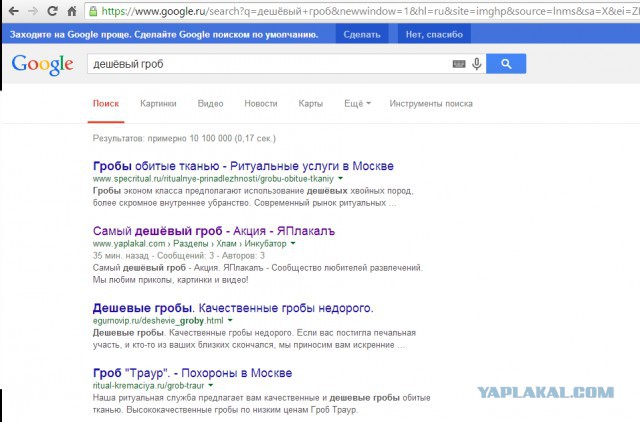Click the Хлам breadcrumb text
640x422 pixels.
pos(226,244)
